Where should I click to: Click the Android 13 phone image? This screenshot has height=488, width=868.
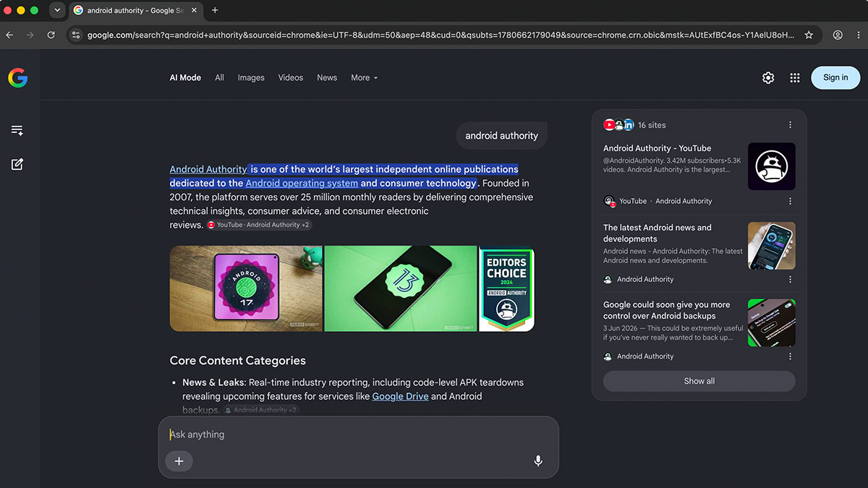tap(401, 288)
